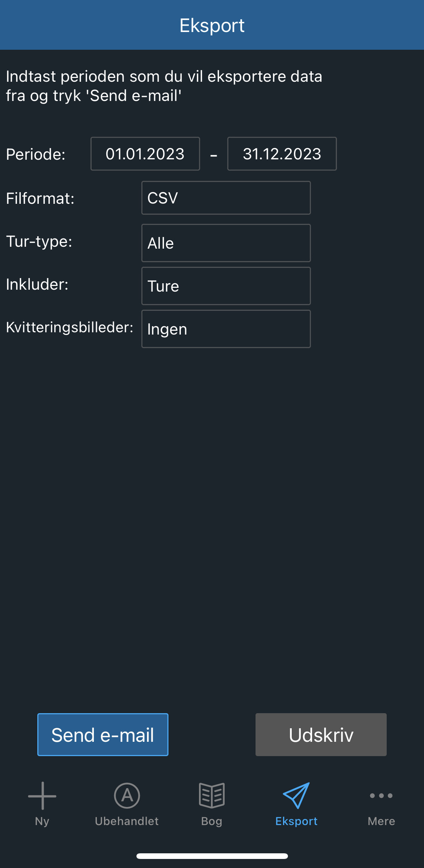Open Ubehandlet via the circled A icon
Image resolution: width=424 pixels, height=868 pixels.
click(127, 796)
